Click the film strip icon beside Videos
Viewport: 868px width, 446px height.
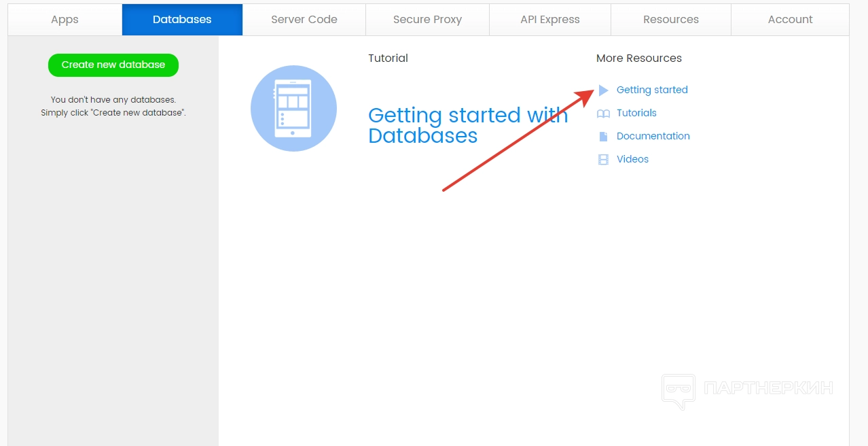point(603,160)
